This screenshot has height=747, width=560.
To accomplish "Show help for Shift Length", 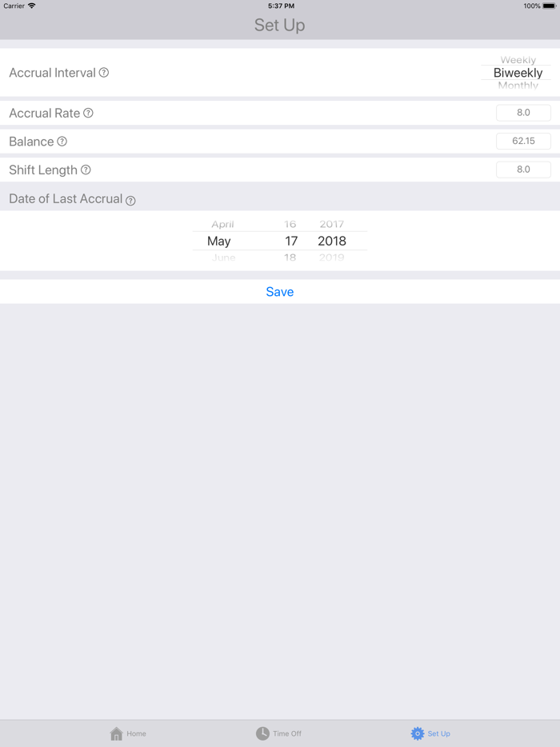I will (86, 170).
